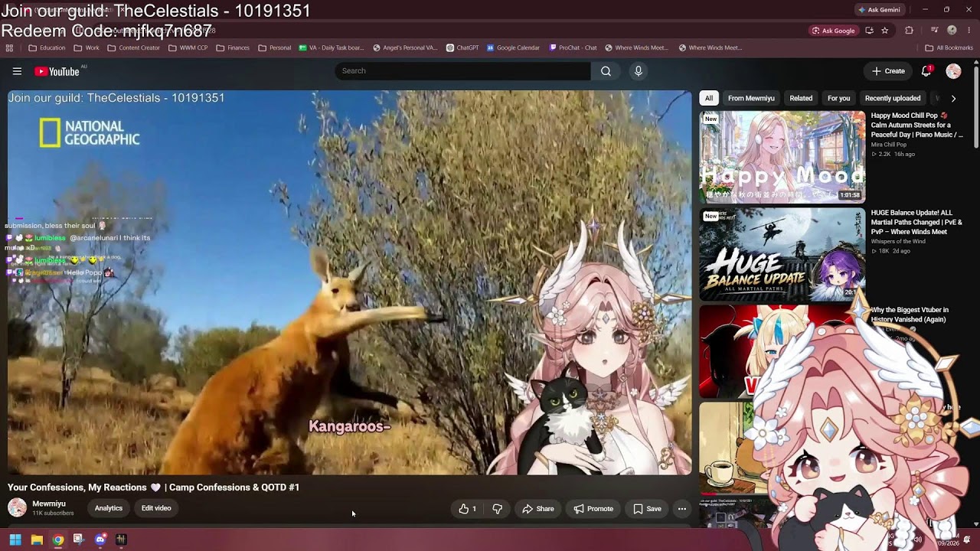Click the Promote button
The height and width of the screenshot is (551, 980).
click(x=593, y=509)
